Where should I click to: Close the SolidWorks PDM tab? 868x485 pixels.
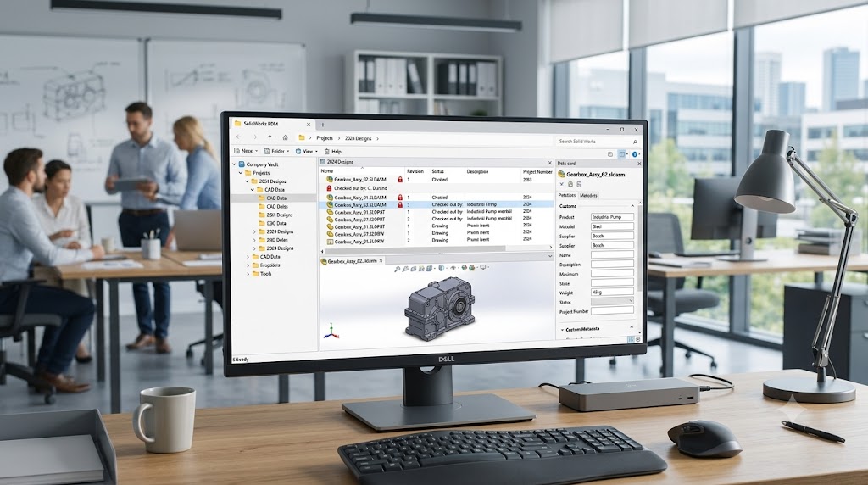(309, 125)
